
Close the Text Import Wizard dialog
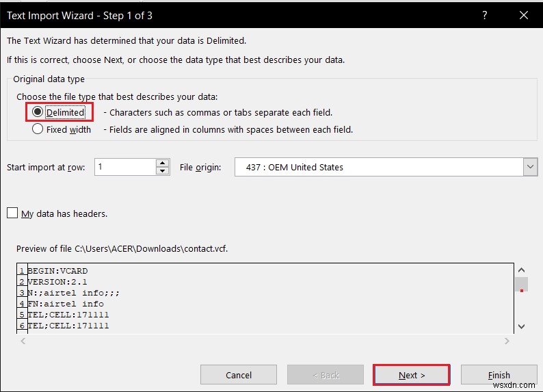coord(524,15)
